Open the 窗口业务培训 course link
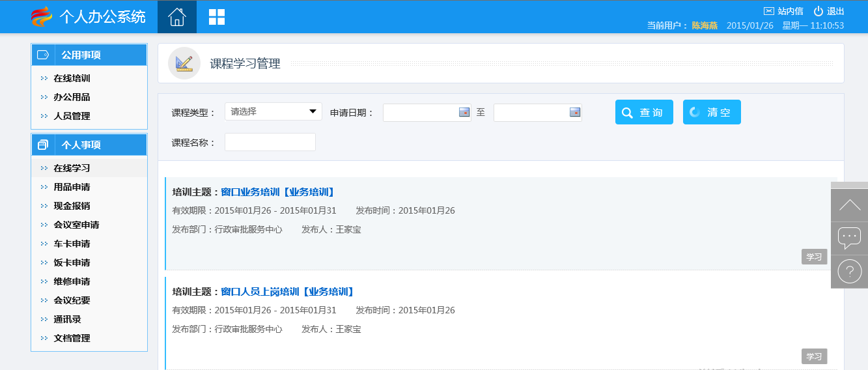868x370 pixels. coord(277,192)
